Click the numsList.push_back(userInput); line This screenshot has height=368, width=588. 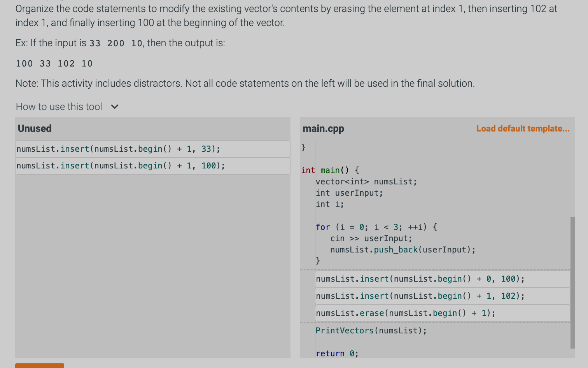pos(403,250)
